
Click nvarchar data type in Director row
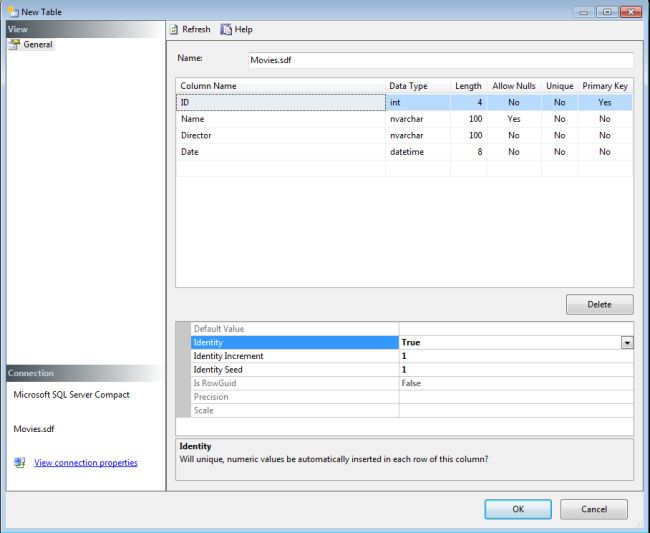(418, 136)
